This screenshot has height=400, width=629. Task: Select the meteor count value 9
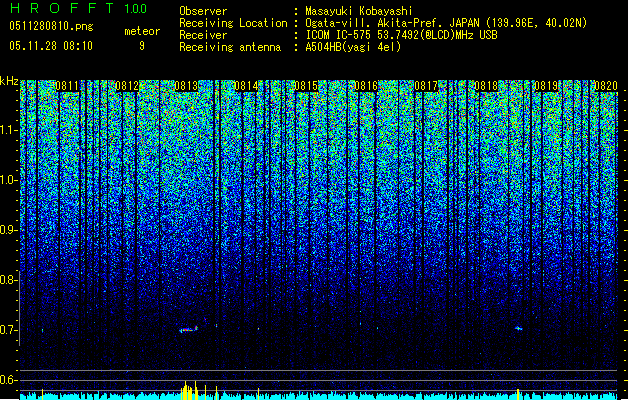[x=142, y=46]
